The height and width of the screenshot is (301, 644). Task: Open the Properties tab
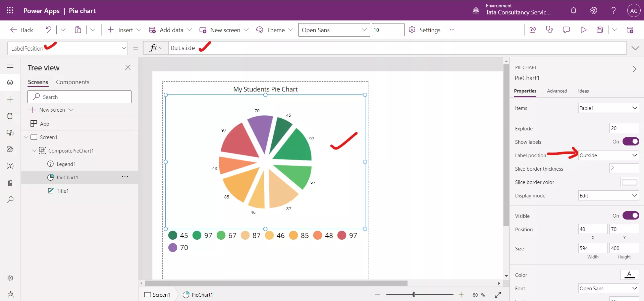525,91
